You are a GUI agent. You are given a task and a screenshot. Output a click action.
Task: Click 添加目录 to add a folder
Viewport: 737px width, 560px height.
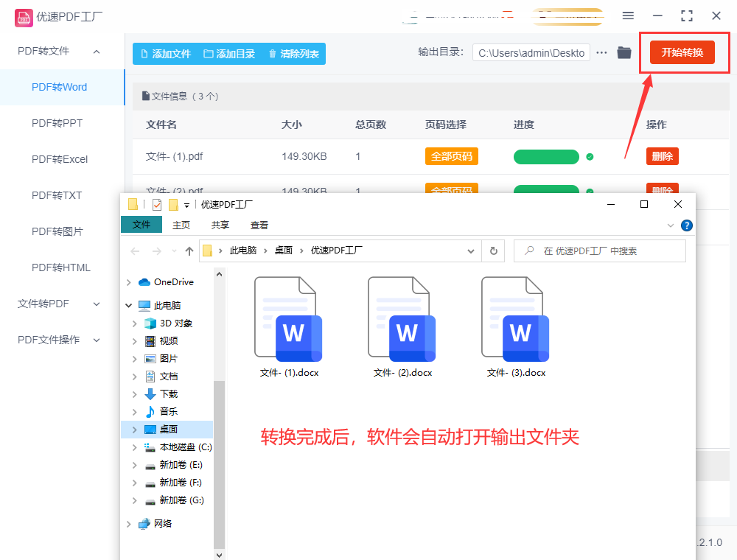229,54
